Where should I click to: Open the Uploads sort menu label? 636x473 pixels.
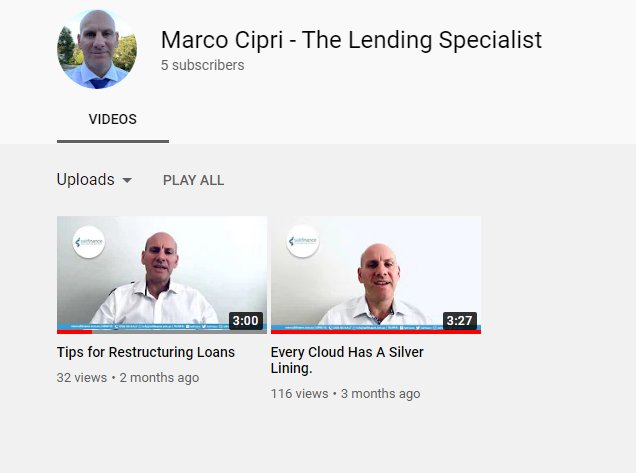(86, 179)
